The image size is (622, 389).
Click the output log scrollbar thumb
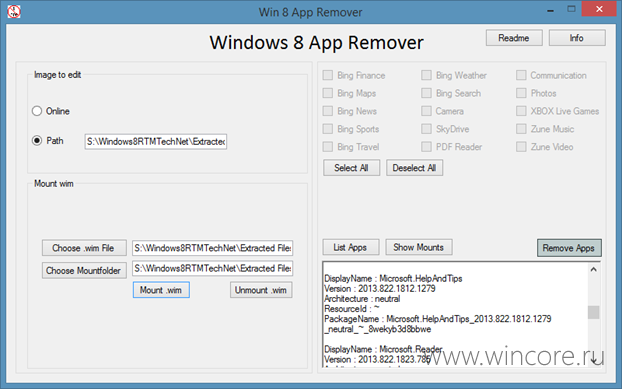(593, 312)
